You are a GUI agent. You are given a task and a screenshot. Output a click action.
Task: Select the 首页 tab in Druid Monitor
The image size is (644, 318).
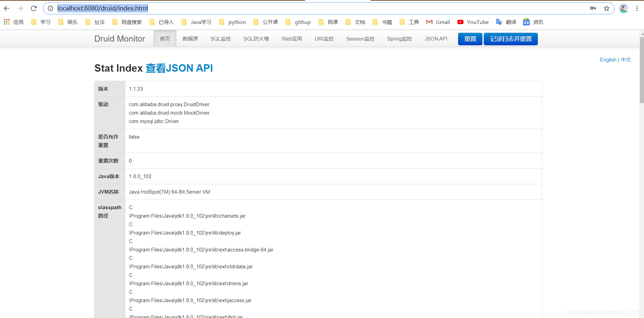[x=165, y=39]
